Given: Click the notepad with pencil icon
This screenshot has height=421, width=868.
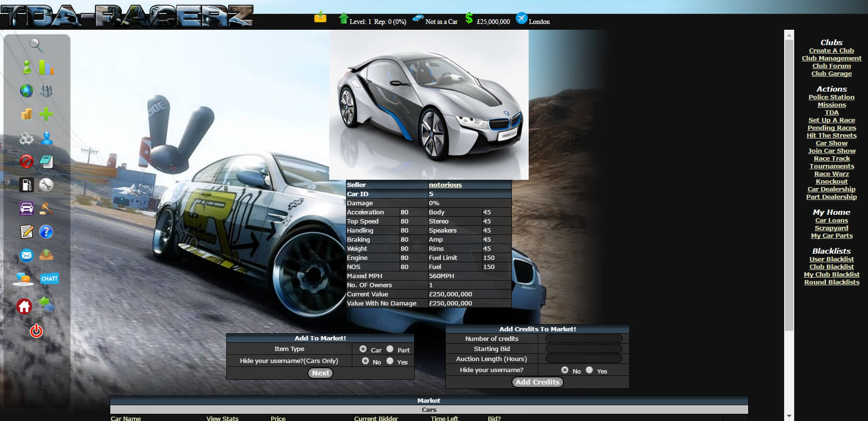Looking at the screenshot, I should 26,232.
